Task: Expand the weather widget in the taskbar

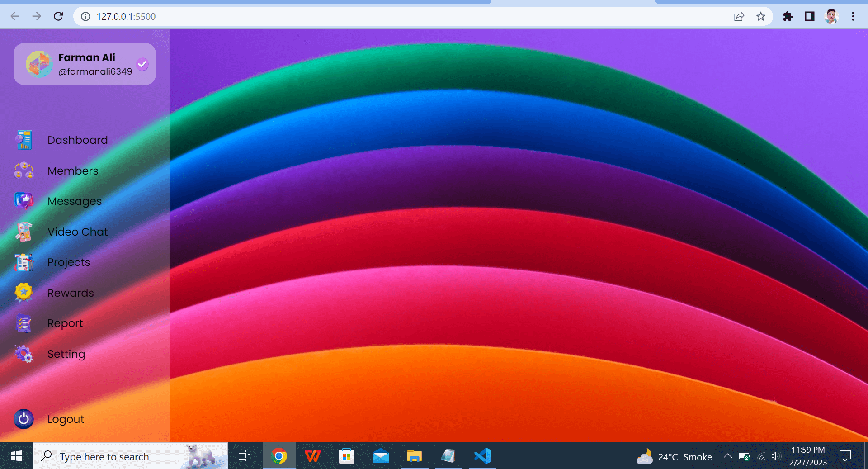Action: coord(673,456)
